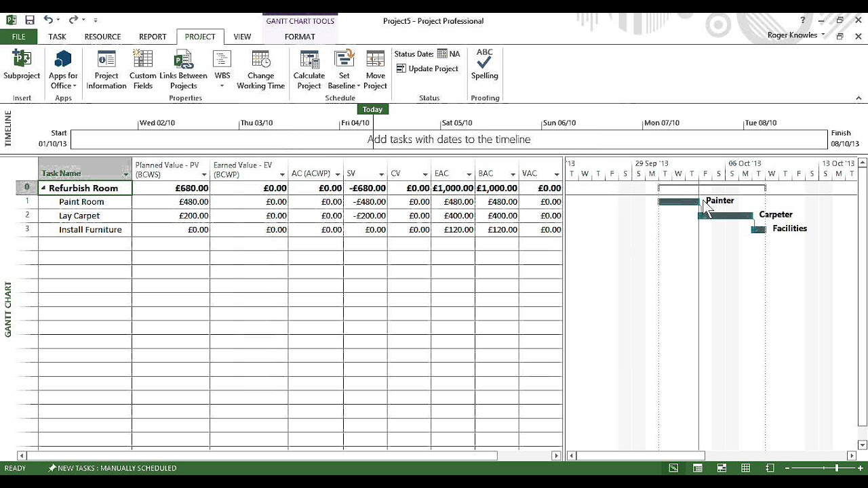Run the Spelling check
The height and width of the screenshot is (488, 868).
484,64
